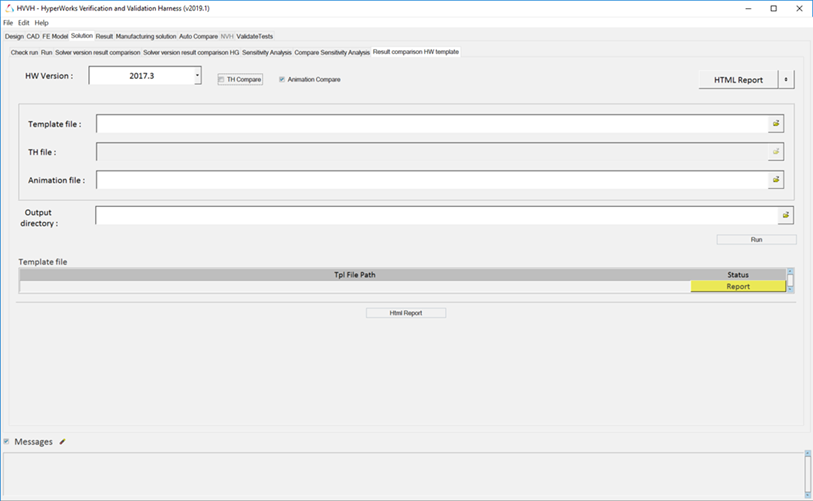Click the TH file input field
Image resolution: width=813 pixels, height=501 pixels.
[x=432, y=152]
